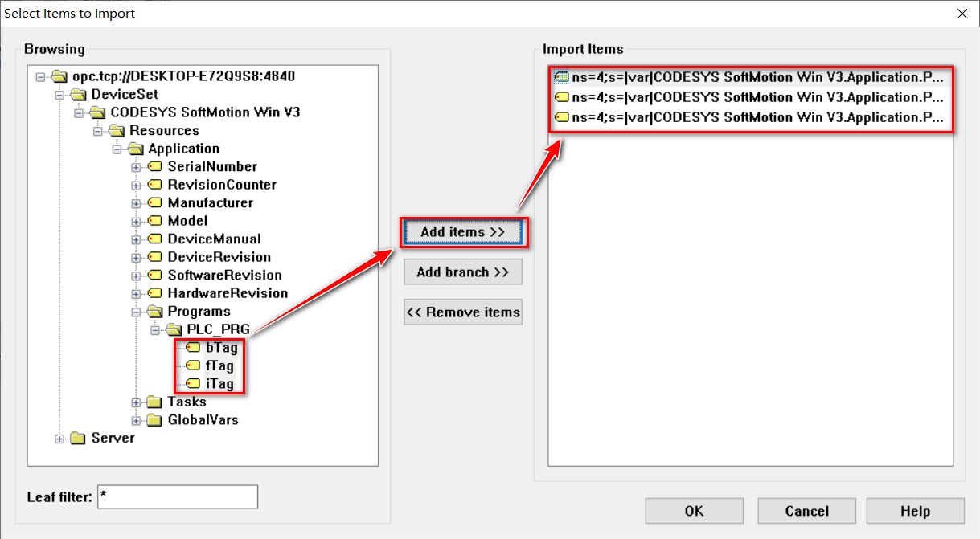Collapse the DeviceSet tree node

coord(59,95)
